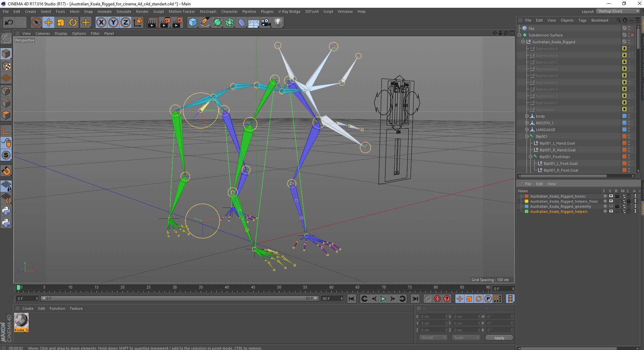Open the deformer objects icon
Image resolution: width=644 pixels, height=350 pixels.
242,23
